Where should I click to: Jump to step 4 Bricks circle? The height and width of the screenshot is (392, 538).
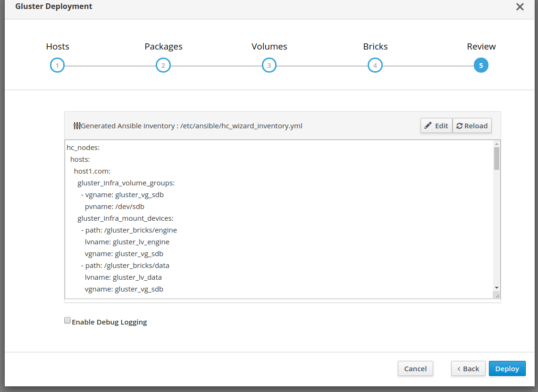375,66
